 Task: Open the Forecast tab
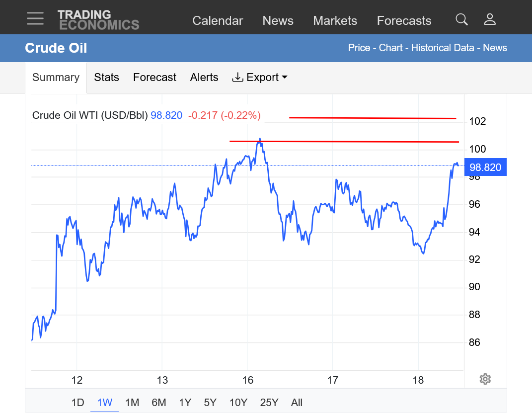[154, 78]
